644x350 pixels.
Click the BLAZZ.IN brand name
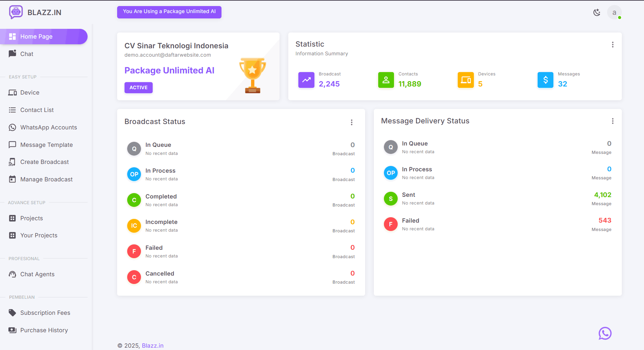click(44, 12)
